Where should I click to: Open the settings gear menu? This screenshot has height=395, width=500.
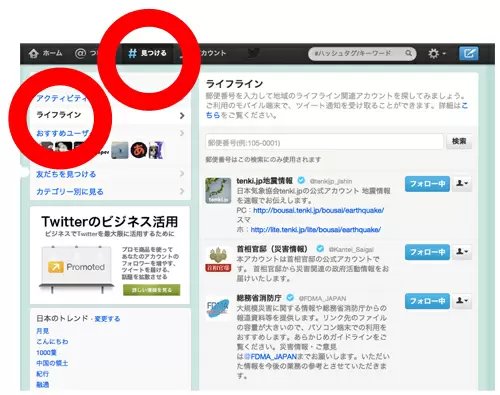click(437, 53)
